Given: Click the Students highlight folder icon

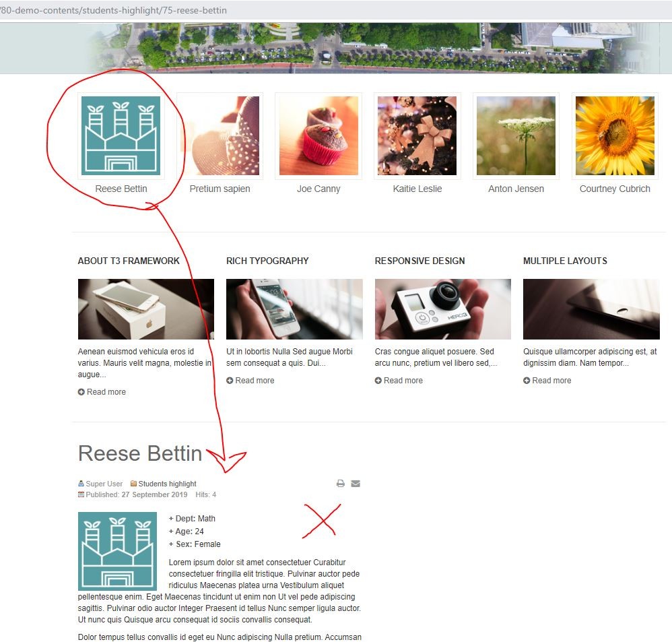Looking at the screenshot, I should (133, 483).
